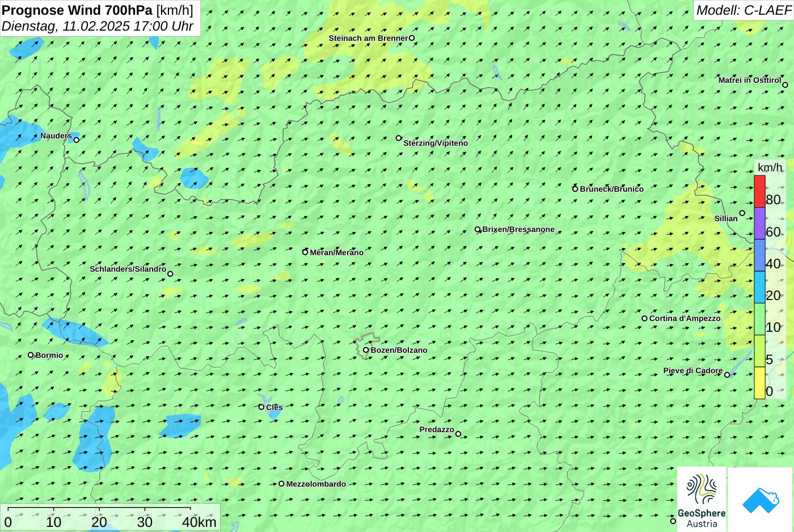Click the 'km/h' legend heading

click(x=770, y=167)
